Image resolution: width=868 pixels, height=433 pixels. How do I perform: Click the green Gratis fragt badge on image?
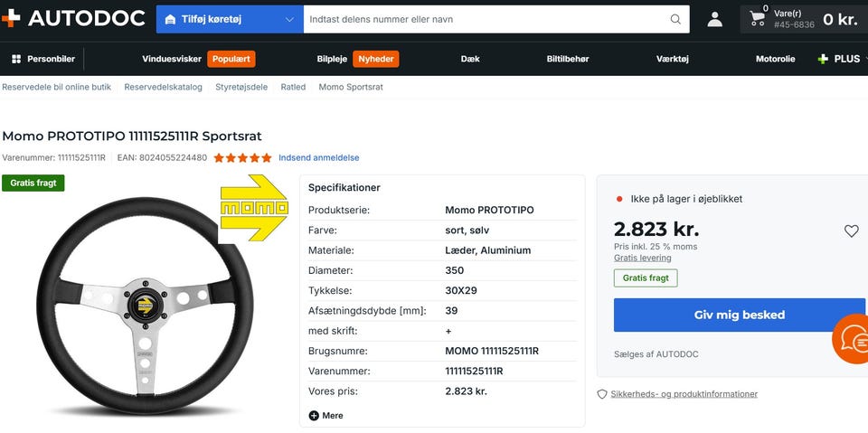[33, 184]
